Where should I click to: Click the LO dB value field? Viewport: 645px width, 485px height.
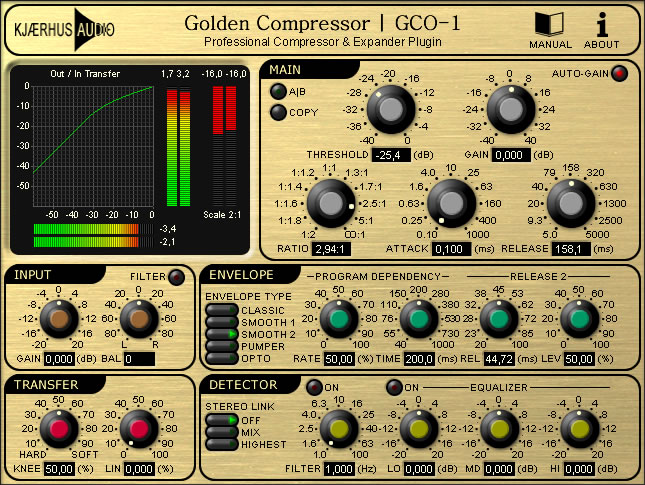coord(419,469)
